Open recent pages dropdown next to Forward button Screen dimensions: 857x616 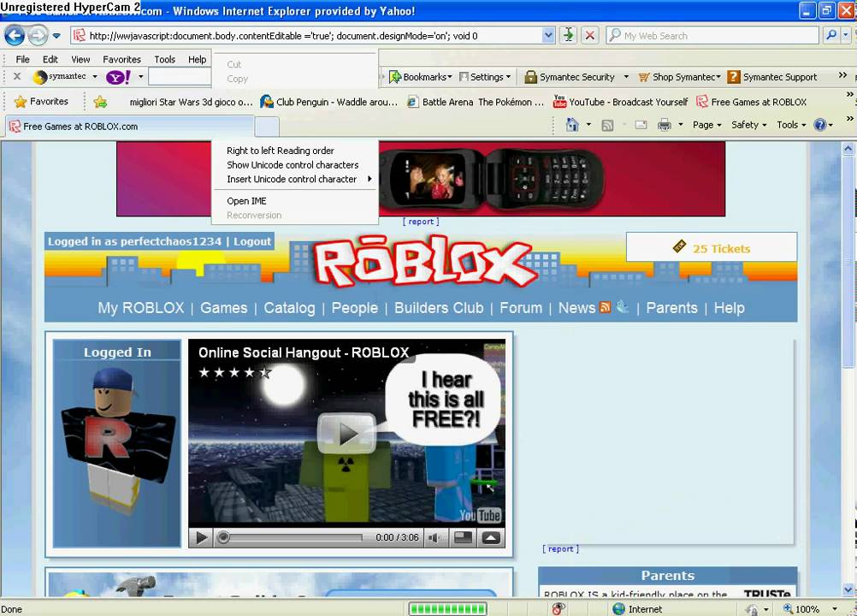click(56, 36)
